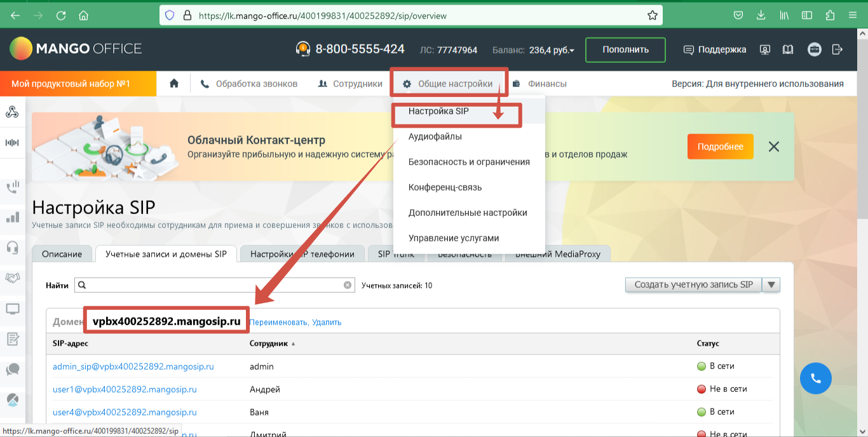Open the chat bubbles icon in sidebar

point(12,369)
